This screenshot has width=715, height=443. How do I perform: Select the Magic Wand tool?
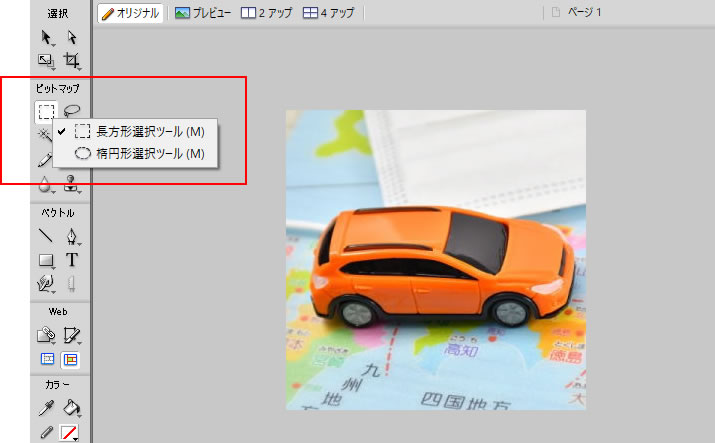pyautogui.click(x=44, y=135)
